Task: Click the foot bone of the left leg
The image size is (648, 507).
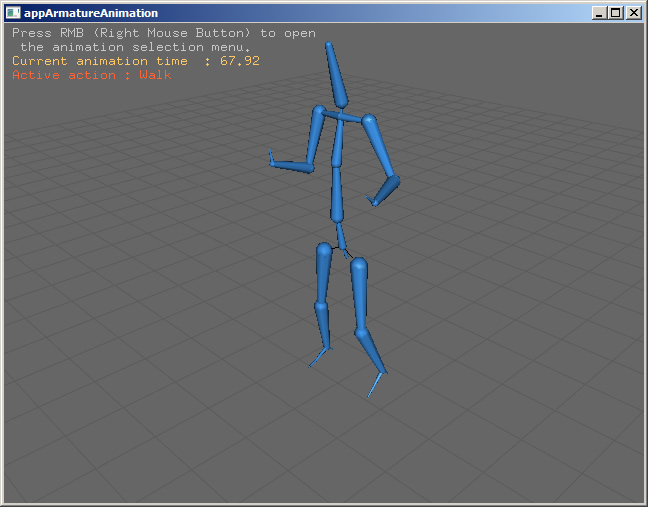Action: [318, 356]
